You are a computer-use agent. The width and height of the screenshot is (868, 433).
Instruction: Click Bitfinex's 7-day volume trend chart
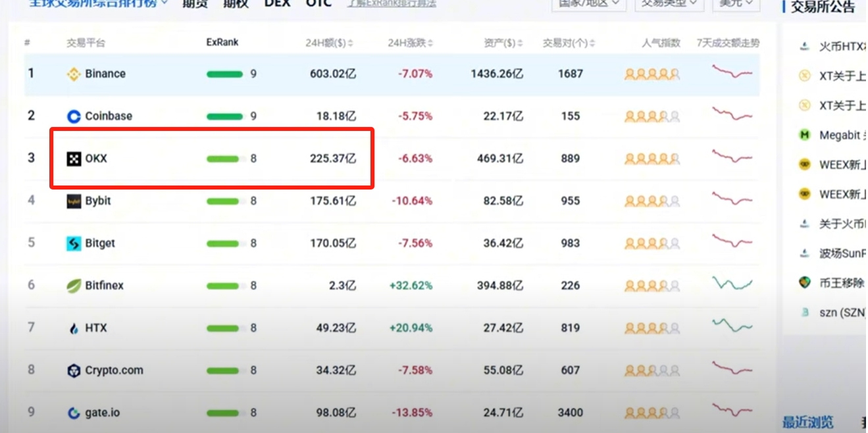coord(732,284)
